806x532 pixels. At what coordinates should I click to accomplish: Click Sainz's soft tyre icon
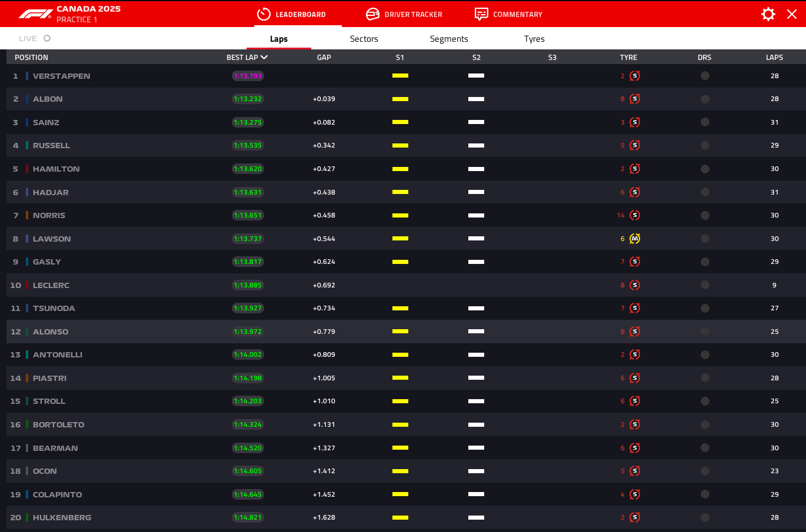(635, 122)
